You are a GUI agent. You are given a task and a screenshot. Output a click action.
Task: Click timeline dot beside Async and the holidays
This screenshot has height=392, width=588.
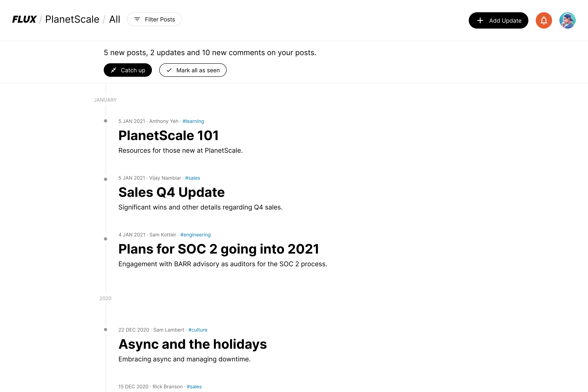tap(106, 330)
